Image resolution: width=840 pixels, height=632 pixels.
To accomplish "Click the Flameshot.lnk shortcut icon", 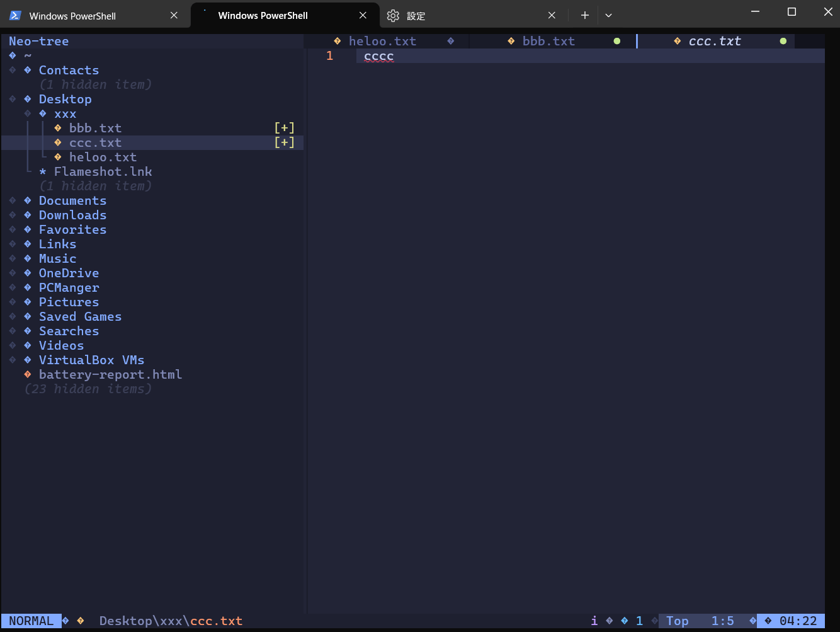I will coord(43,171).
